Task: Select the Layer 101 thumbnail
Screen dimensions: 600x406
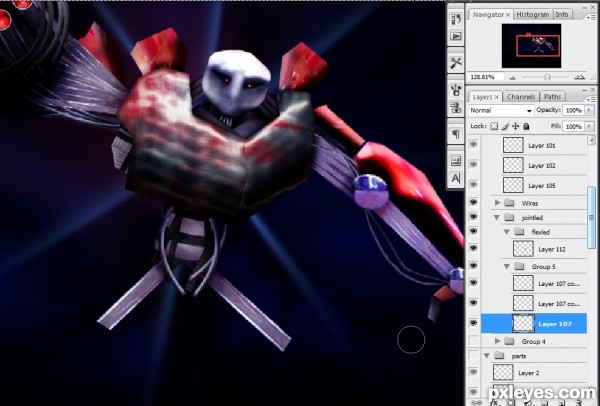Action: (x=513, y=145)
